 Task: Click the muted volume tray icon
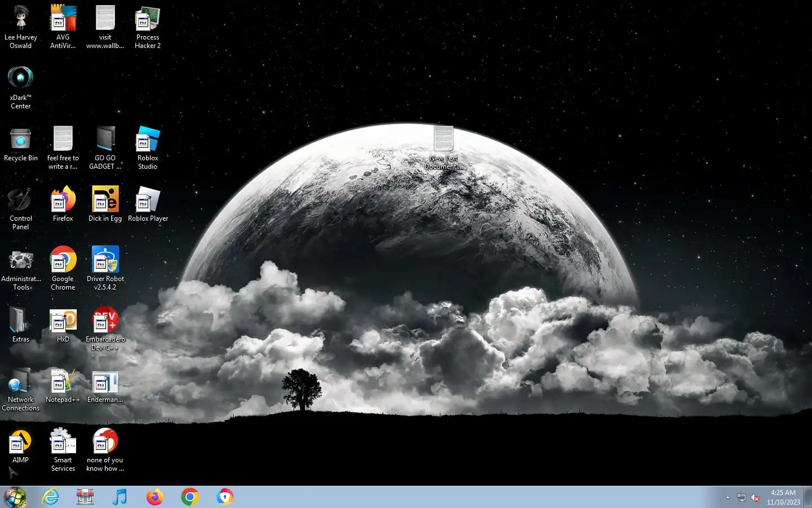tap(755, 498)
